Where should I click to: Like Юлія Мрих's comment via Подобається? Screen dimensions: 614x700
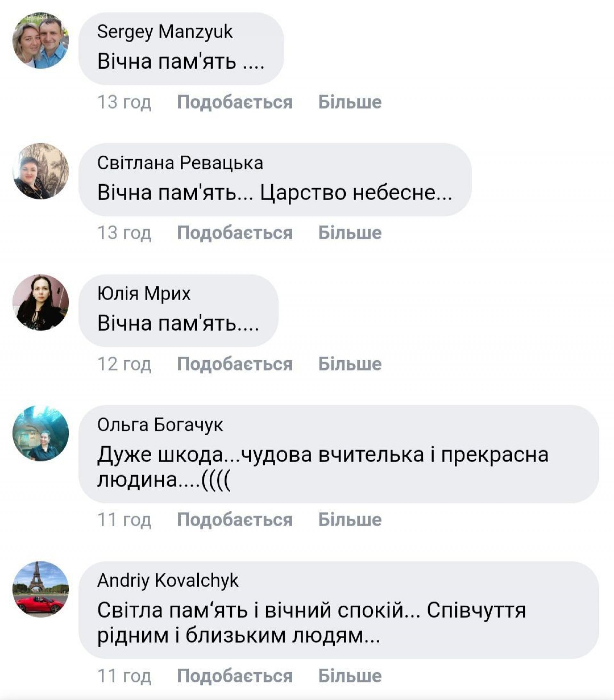235,364
